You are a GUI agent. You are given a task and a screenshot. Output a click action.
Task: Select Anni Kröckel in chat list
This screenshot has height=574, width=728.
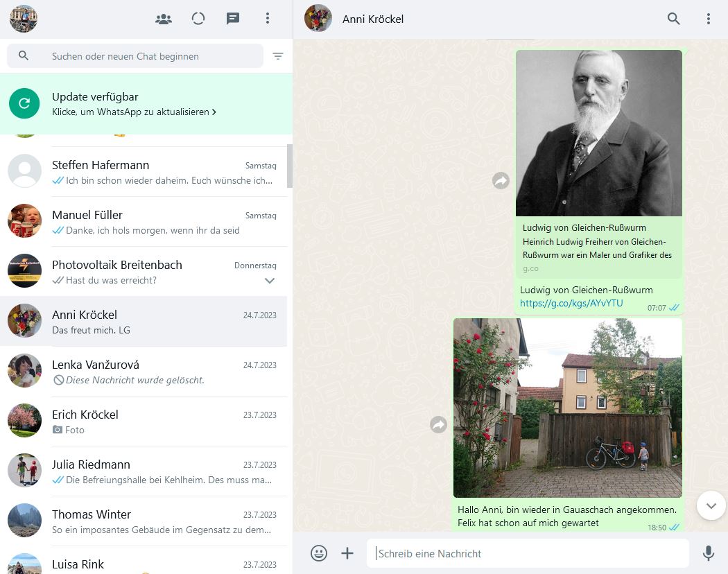144,322
